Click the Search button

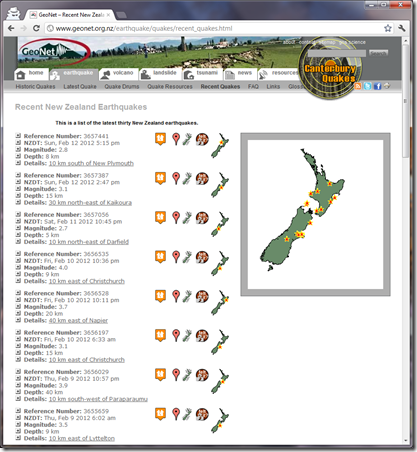pos(378,53)
